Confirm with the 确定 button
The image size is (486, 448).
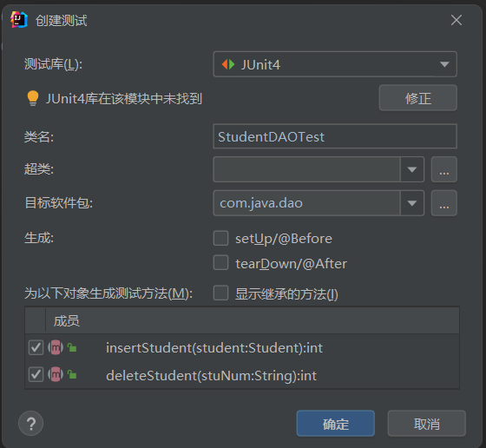335,424
